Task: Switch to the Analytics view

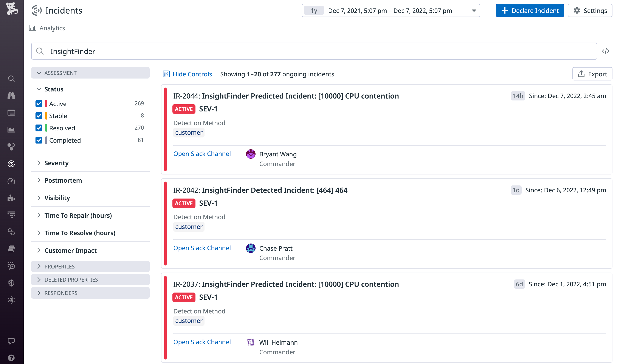Action: tap(52, 28)
